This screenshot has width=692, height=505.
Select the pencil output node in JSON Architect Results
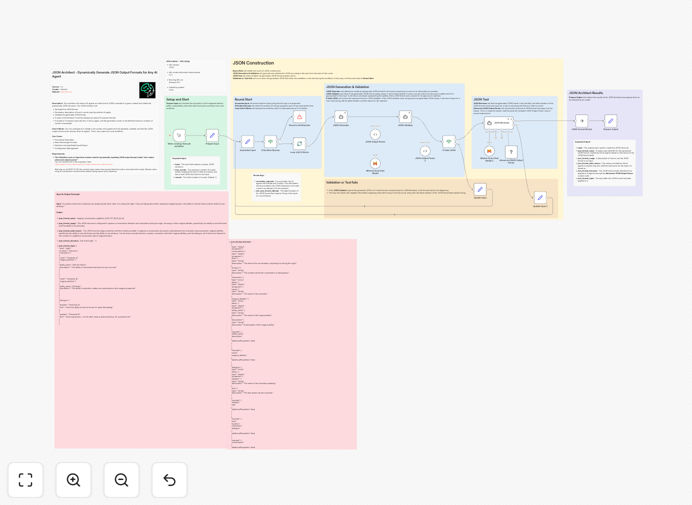coord(611,121)
